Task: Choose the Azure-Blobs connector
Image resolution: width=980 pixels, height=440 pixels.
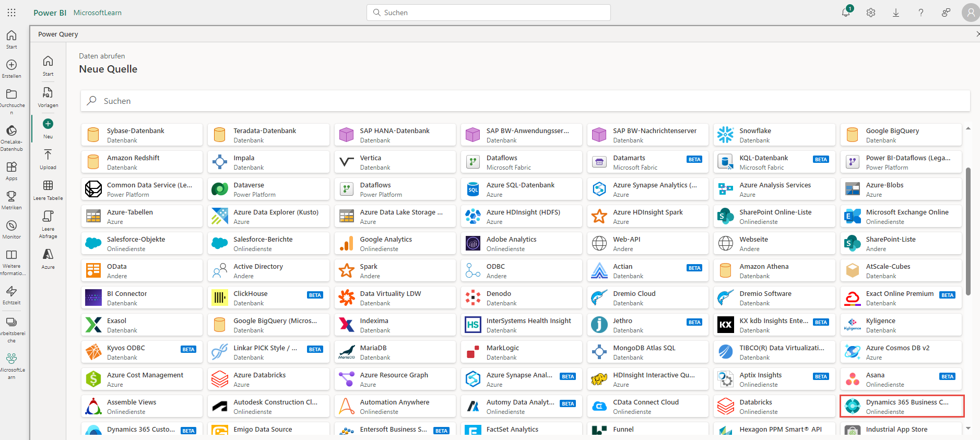Action: coord(901,189)
